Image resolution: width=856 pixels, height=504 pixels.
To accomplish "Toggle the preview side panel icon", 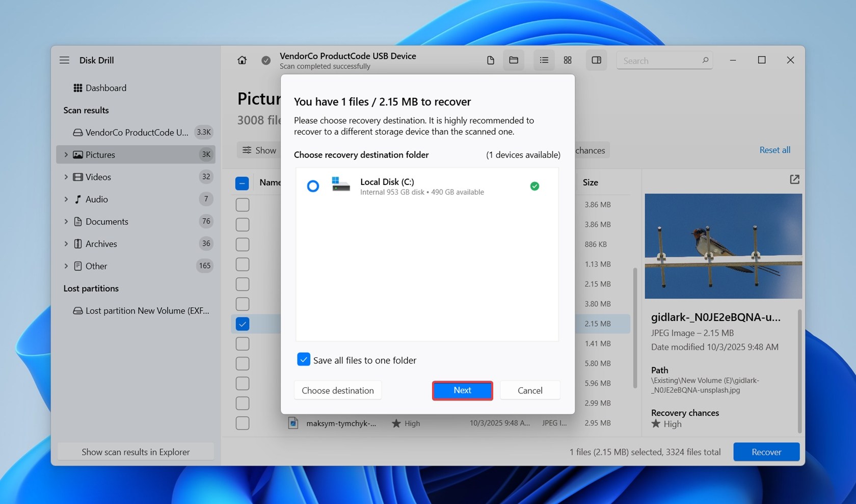I will tap(596, 60).
